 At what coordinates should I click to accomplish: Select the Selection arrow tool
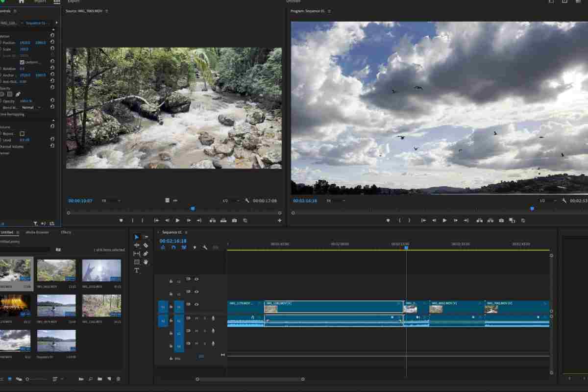(x=137, y=237)
